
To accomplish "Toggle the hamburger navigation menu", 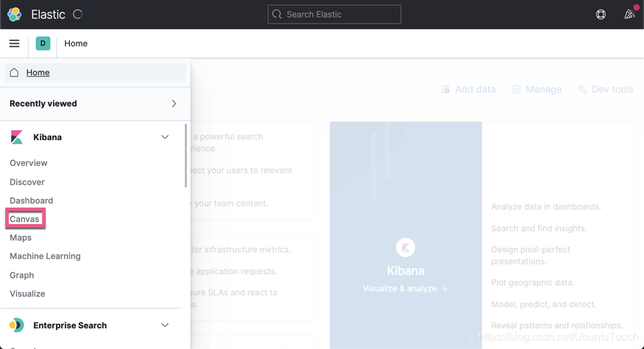I will tap(15, 44).
